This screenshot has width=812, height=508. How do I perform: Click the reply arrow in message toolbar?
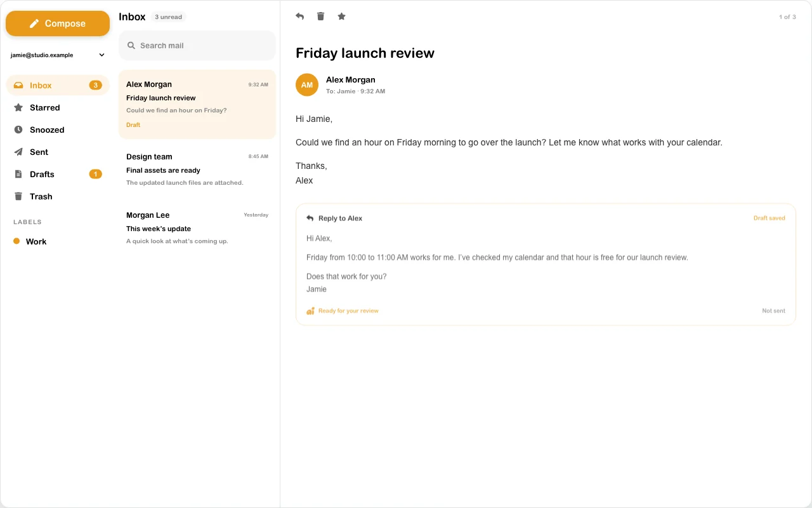(x=300, y=17)
